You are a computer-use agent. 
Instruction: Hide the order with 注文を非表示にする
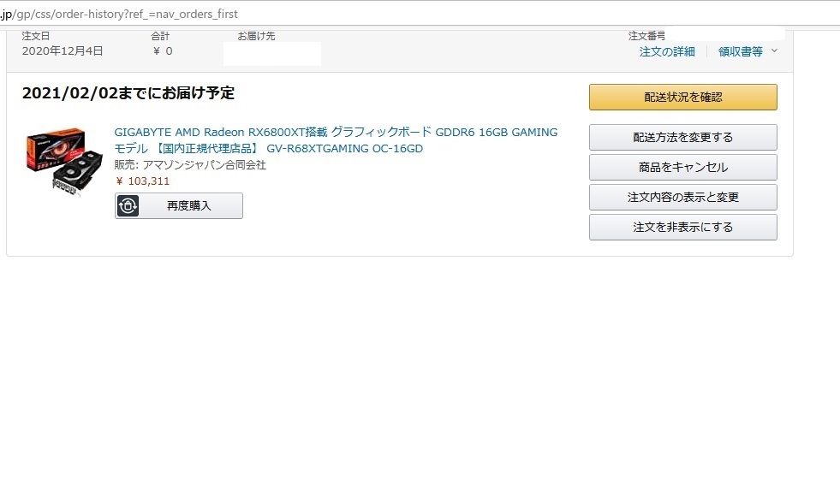coord(682,227)
